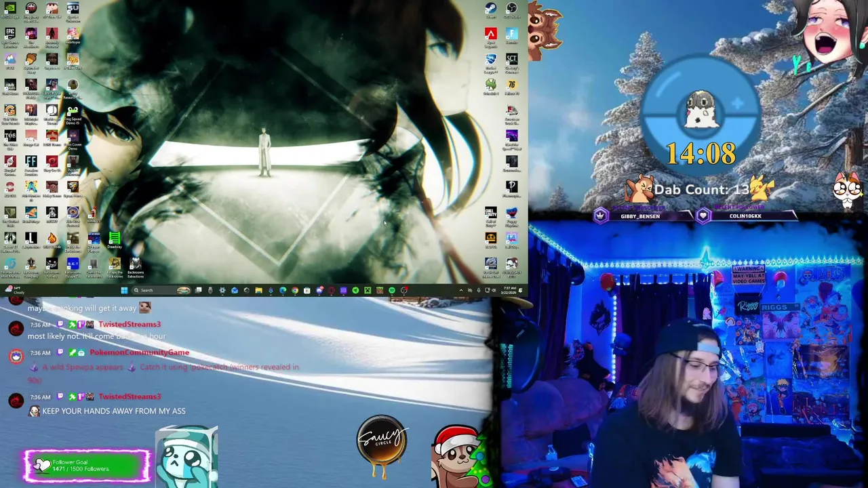The width and height of the screenshot is (868, 488).
Task: Open Google Chrome from the taskbar
Action: pyautogui.click(x=294, y=290)
